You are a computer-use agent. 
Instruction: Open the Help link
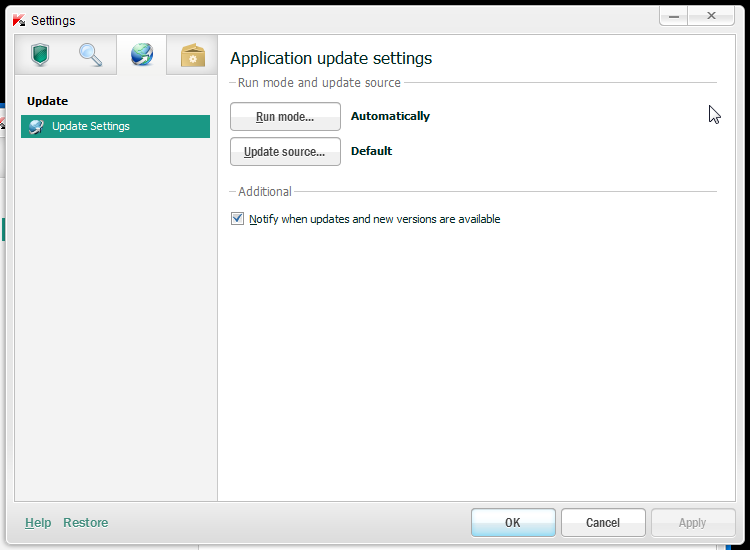(x=38, y=522)
